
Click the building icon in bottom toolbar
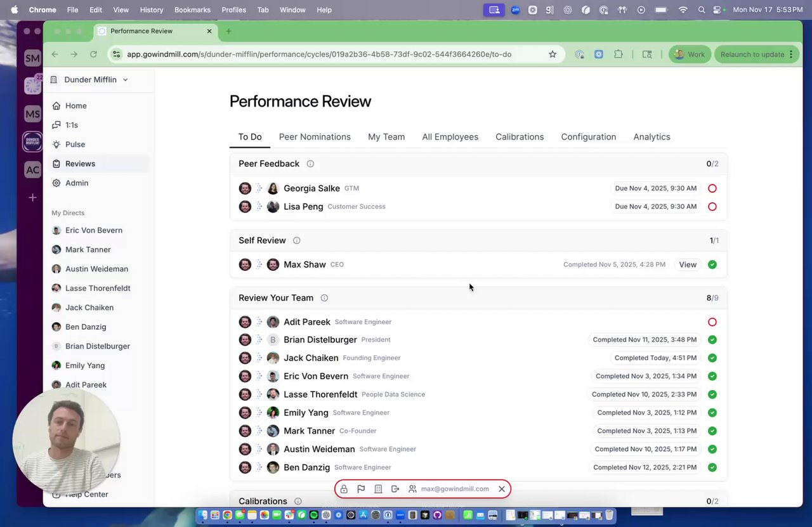(x=378, y=489)
